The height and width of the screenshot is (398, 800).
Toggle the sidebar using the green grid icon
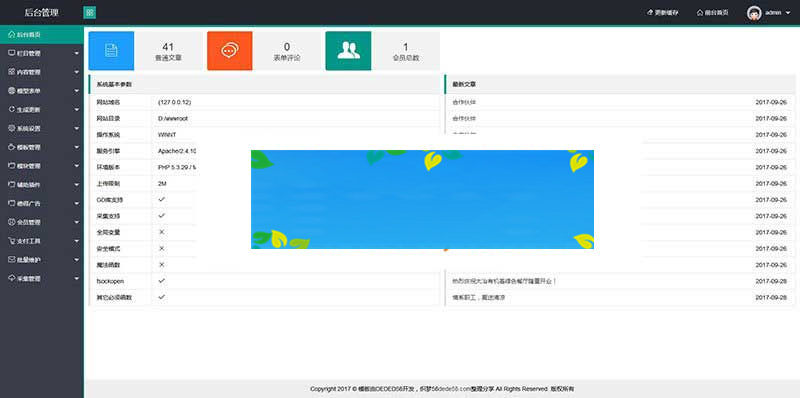[x=89, y=13]
